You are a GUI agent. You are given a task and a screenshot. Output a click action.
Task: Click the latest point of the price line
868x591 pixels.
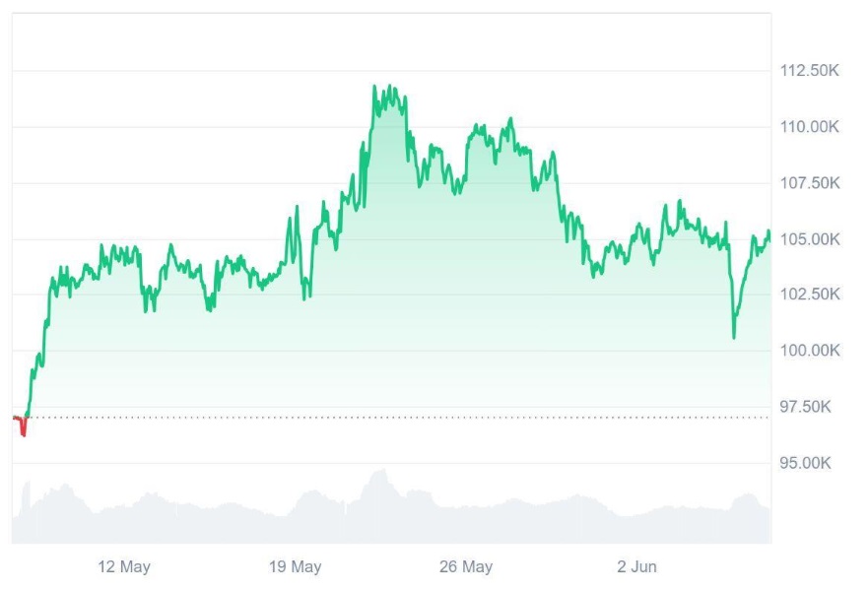[768, 232]
